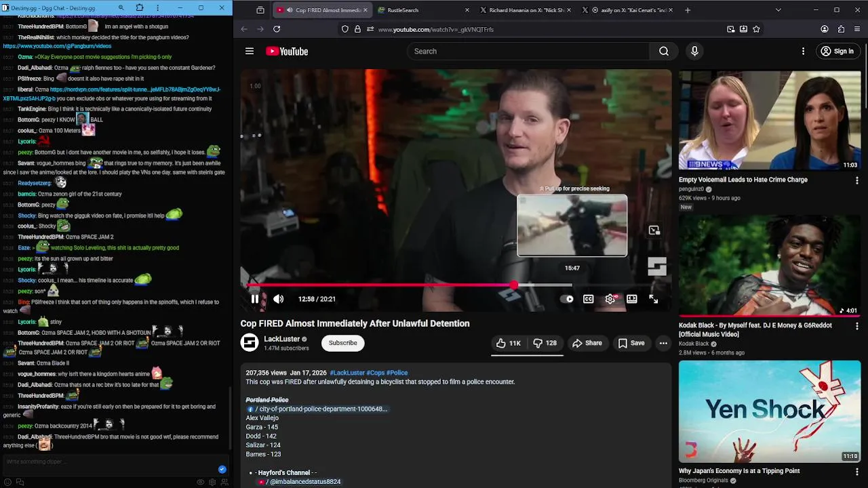Dislike the video with thumbs down

pyautogui.click(x=545, y=343)
